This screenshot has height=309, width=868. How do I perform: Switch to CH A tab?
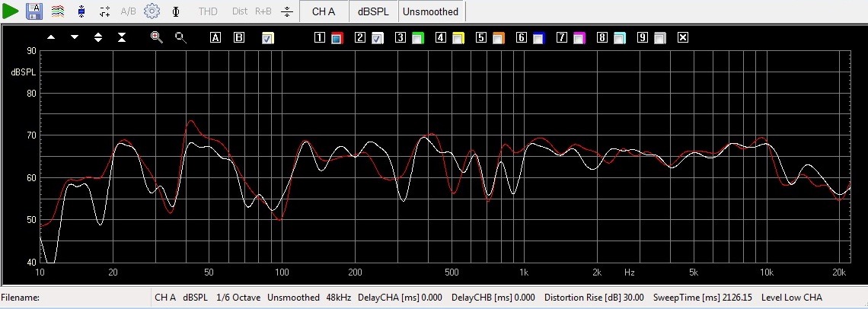(x=324, y=11)
